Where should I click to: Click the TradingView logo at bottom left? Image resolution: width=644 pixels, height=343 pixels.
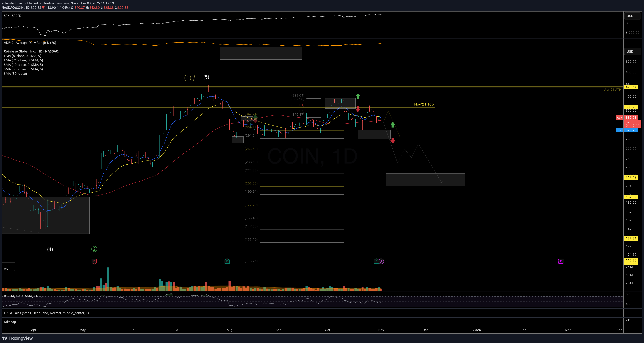pos(17,338)
